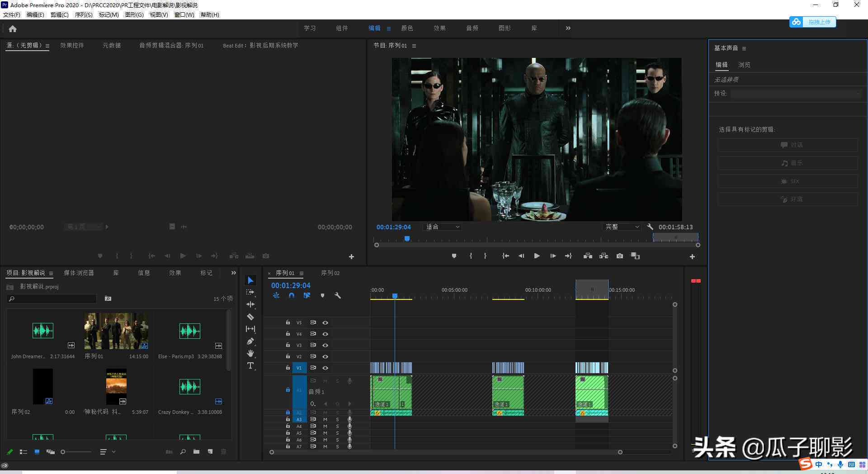Click the timeline playhead on ruler
868x474 pixels.
395,296
